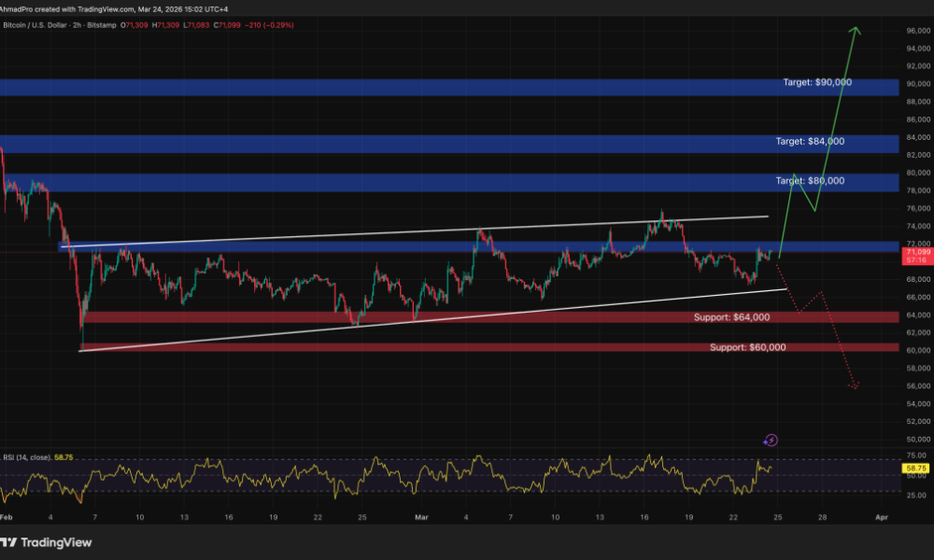The image size is (934, 560).
Task: Click the Feb label on the time axis
Action: 7,515
